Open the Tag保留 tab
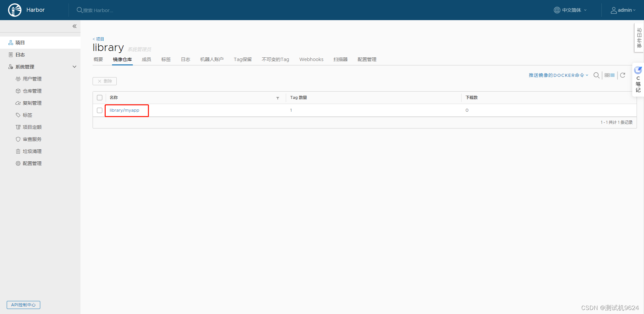644x314 pixels. click(x=243, y=59)
